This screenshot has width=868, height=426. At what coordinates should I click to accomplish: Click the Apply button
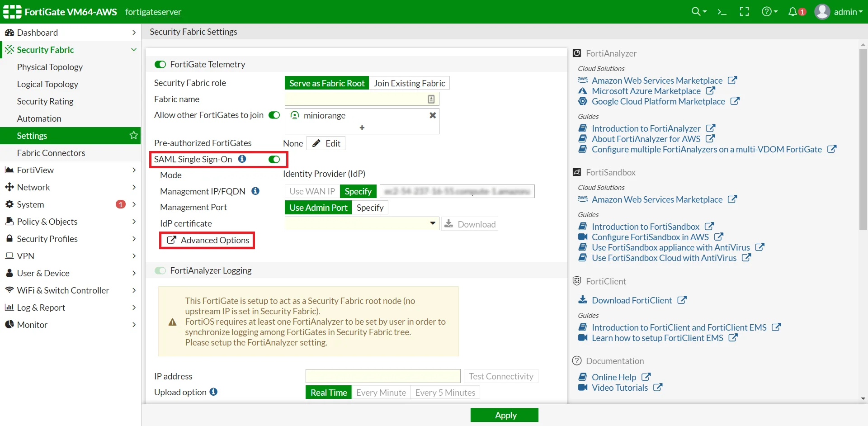click(505, 415)
